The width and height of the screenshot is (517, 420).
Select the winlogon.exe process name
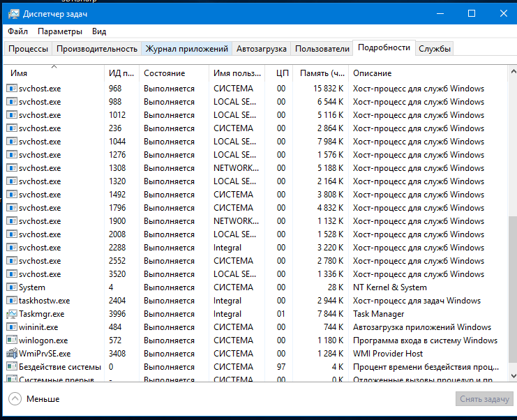point(43,340)
